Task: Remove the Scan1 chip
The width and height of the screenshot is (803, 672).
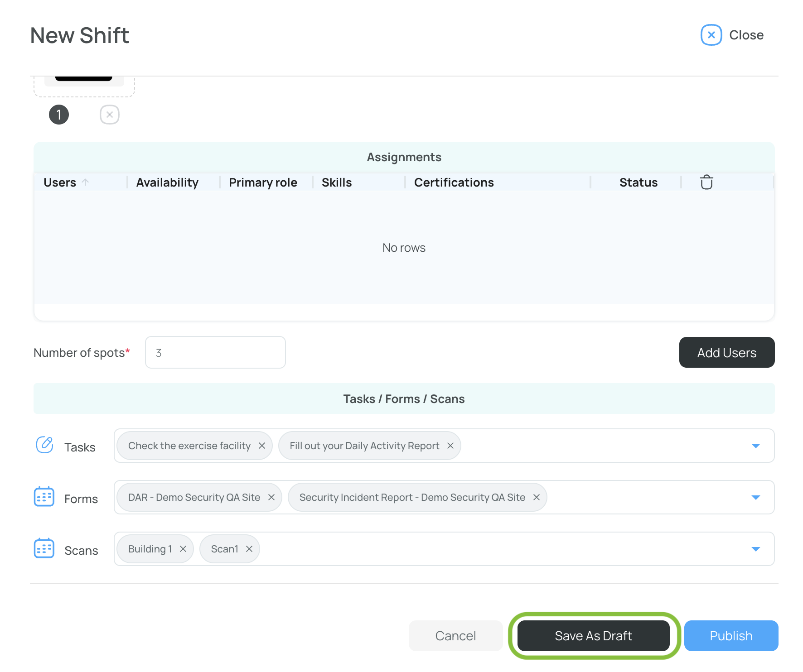Action: click(249, 549)
